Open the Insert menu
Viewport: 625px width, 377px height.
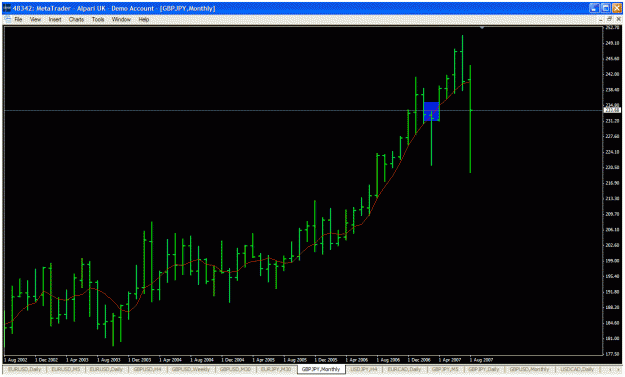click(55, 19)
